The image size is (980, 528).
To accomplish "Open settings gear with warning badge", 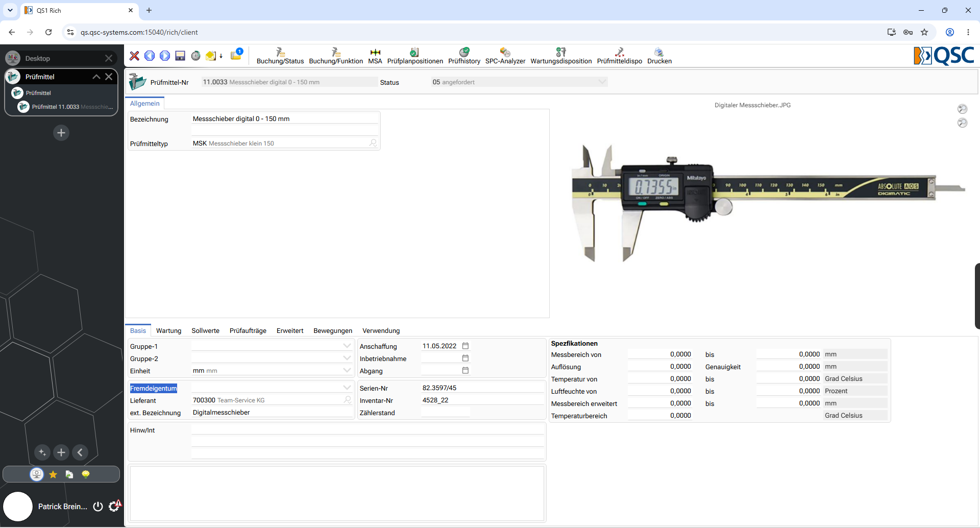I will click(115, 506).
